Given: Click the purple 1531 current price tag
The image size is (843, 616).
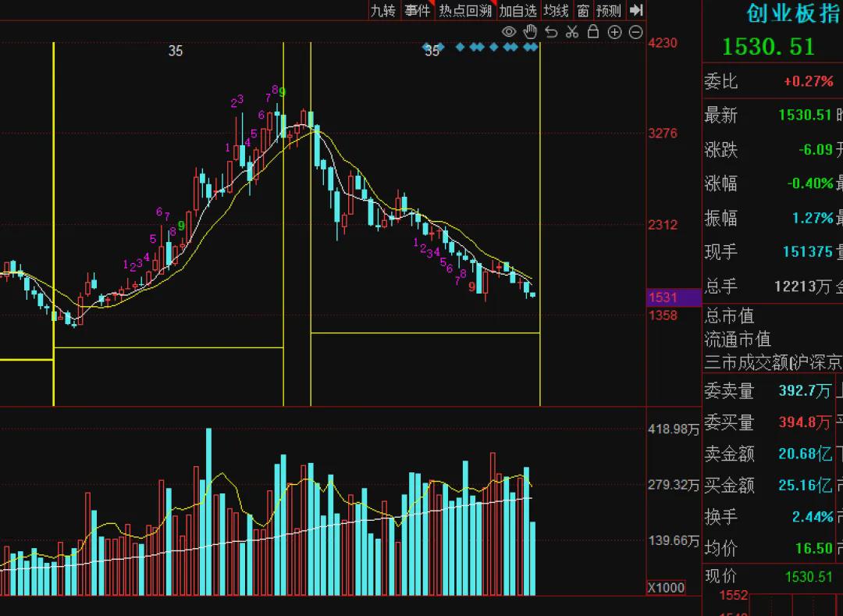Looking at the screenshot, I should [674, 297].
